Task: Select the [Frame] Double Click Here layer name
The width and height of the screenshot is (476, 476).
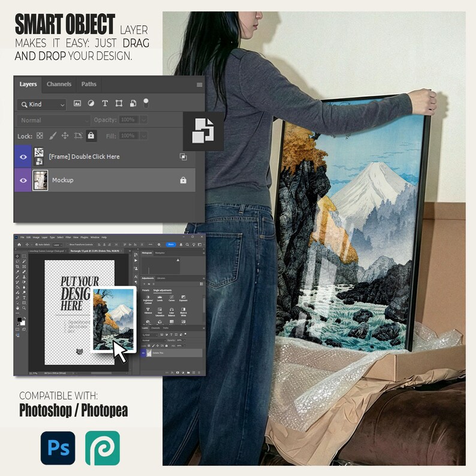Action: coord(84,156)
